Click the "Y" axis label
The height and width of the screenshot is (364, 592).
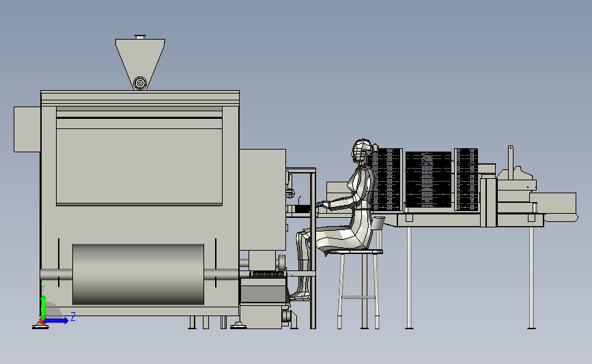[x=43, y=288]
